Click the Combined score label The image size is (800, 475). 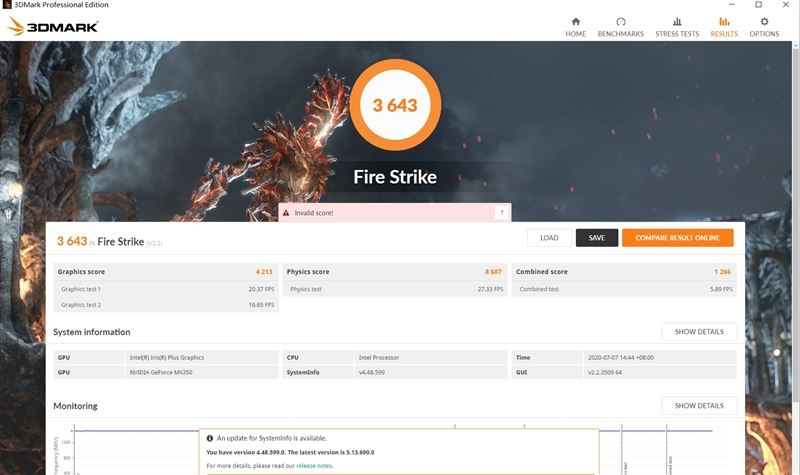point(541,271)
